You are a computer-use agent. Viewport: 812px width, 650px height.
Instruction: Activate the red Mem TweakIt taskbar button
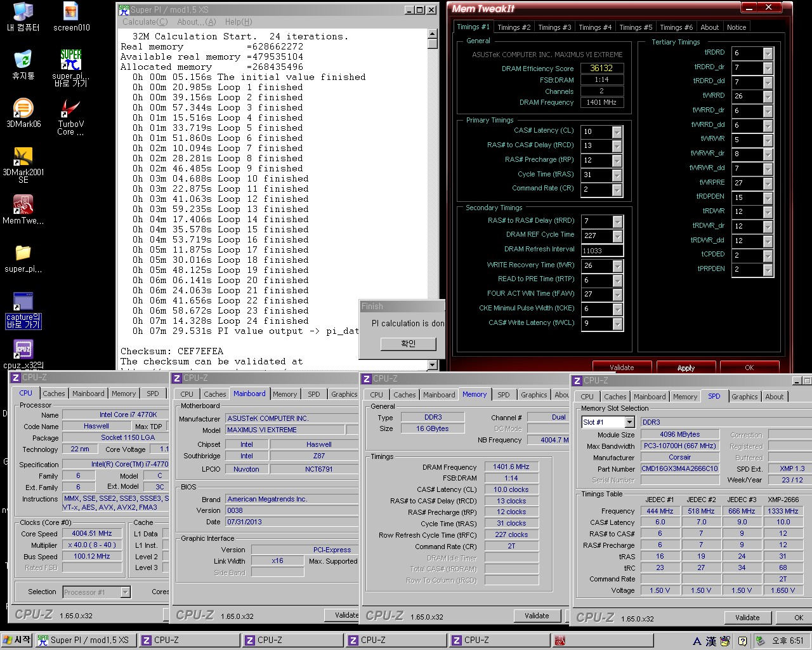point(602,640)
